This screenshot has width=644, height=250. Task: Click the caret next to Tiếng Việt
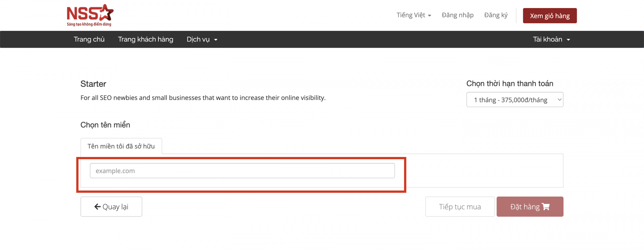(x=430, y=16)
